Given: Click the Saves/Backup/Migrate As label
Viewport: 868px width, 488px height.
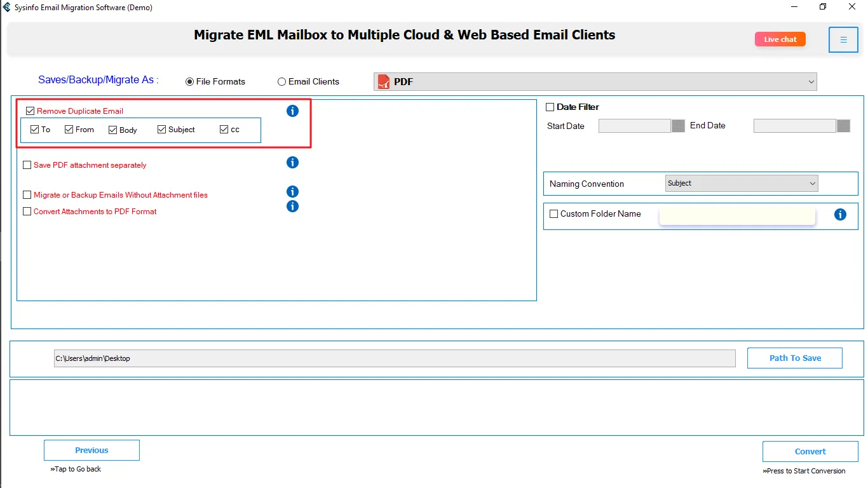Looking at the screenshot, I should tap(98, 80).
